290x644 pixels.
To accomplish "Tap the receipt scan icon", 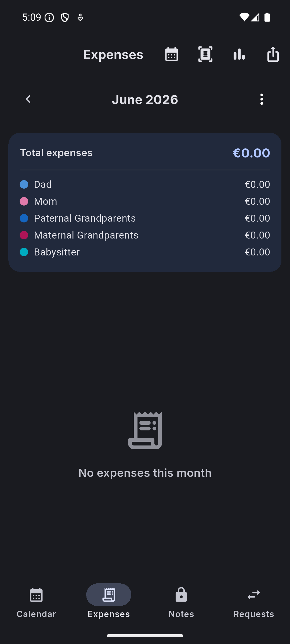I will pyautogui.click(x=205, y=54).
